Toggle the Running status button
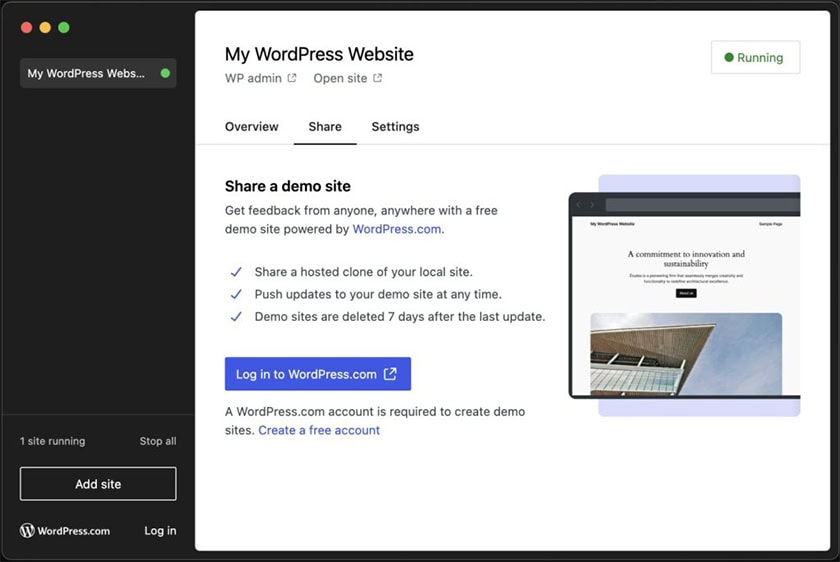Screen dimensions: 840x562 click(x=755, y=58)
